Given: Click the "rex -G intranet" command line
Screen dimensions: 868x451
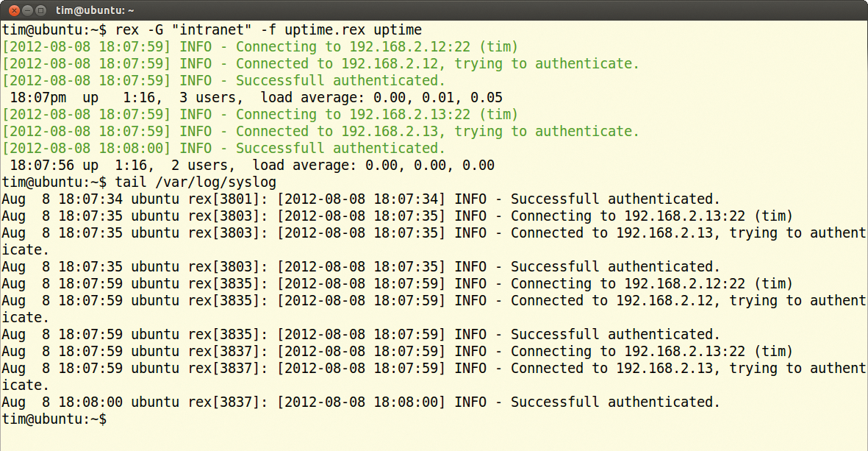Looking at the screenshot, I should coord(212,30).
